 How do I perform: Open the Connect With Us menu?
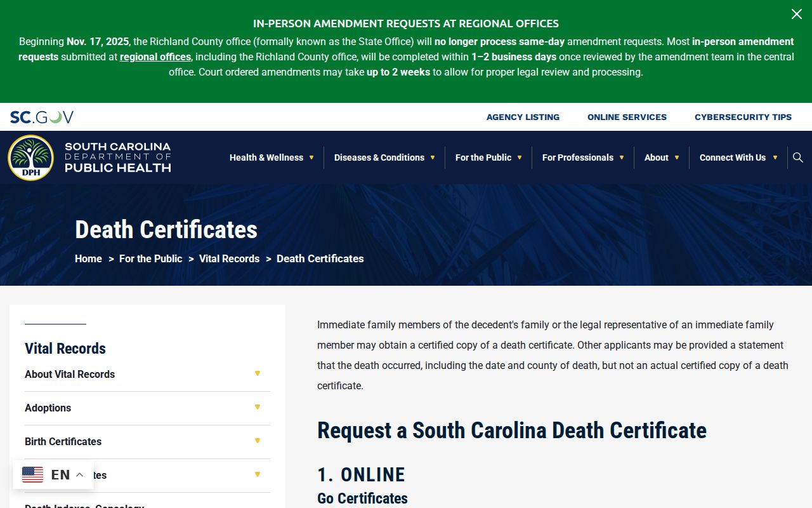pos(738,157)
